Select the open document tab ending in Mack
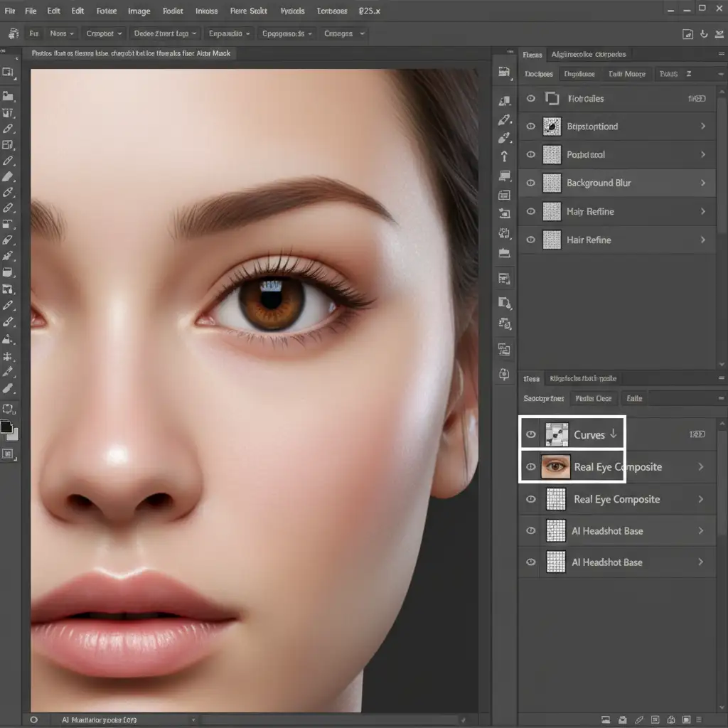728x728 pixels. [132, 53]
